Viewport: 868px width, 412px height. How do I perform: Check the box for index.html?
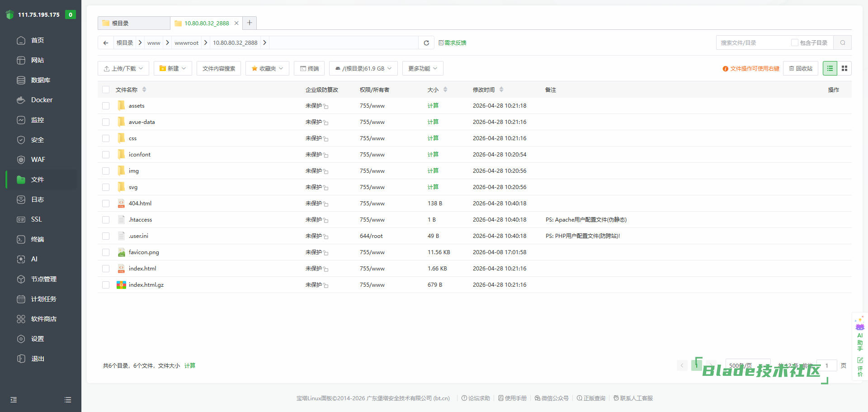[x=106, y=269]
